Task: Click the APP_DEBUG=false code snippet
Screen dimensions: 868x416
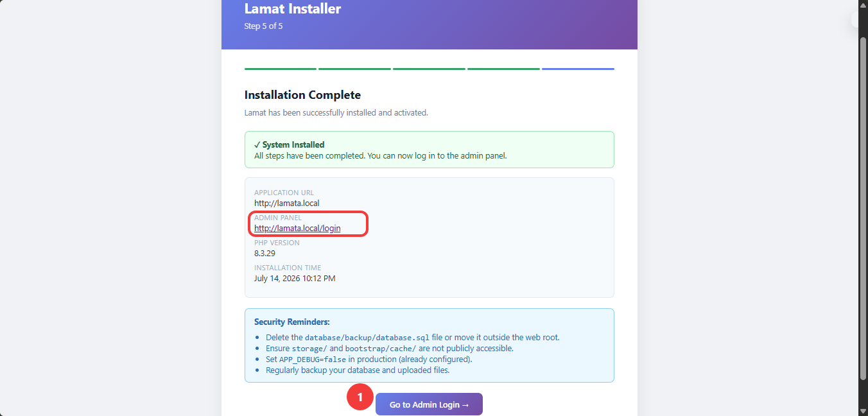Action: 313,360
